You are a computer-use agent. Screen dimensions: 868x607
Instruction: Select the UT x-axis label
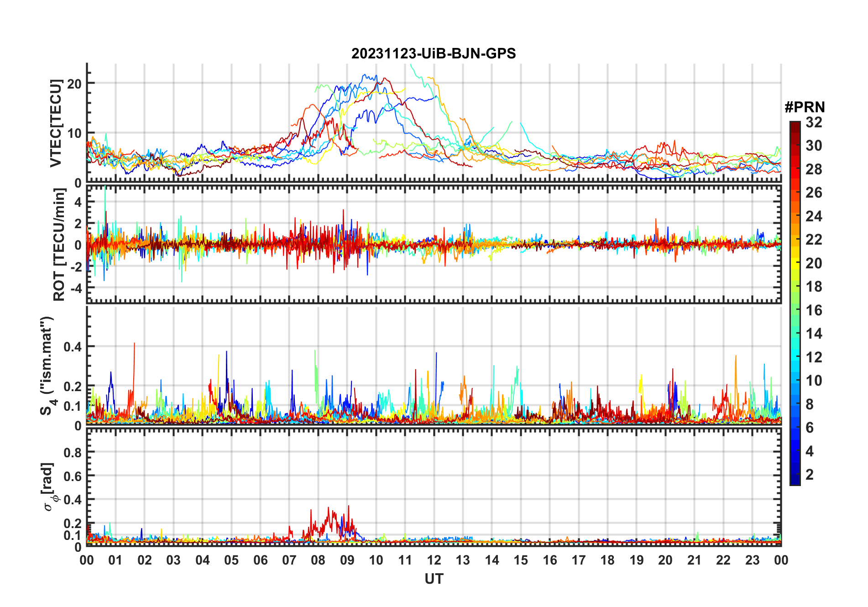[434, 579]
